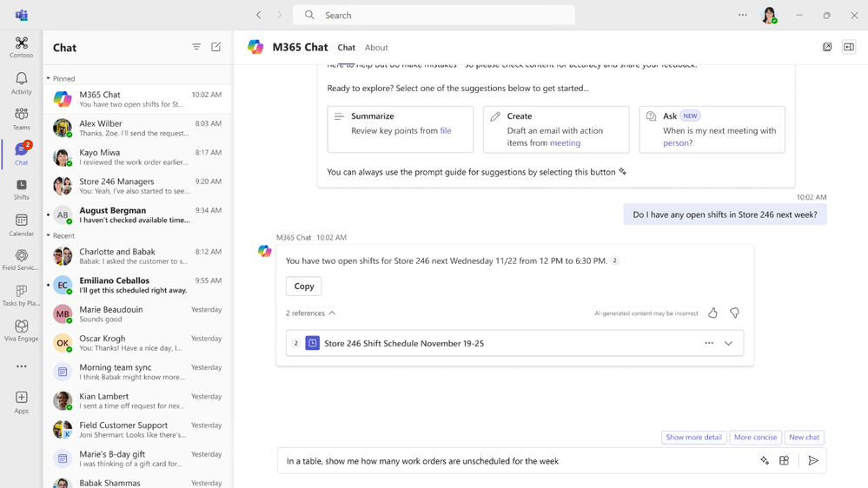
Task: Open August Bergman unread chat
Action: (x=137, y=214)
